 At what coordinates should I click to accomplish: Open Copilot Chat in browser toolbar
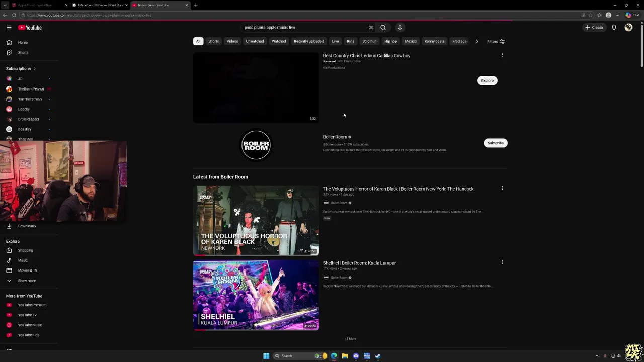[x=631, y=15]
